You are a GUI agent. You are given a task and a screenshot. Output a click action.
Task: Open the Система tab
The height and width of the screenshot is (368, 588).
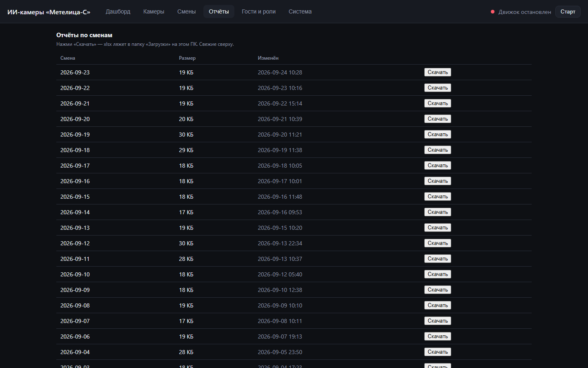coord(300,11)
